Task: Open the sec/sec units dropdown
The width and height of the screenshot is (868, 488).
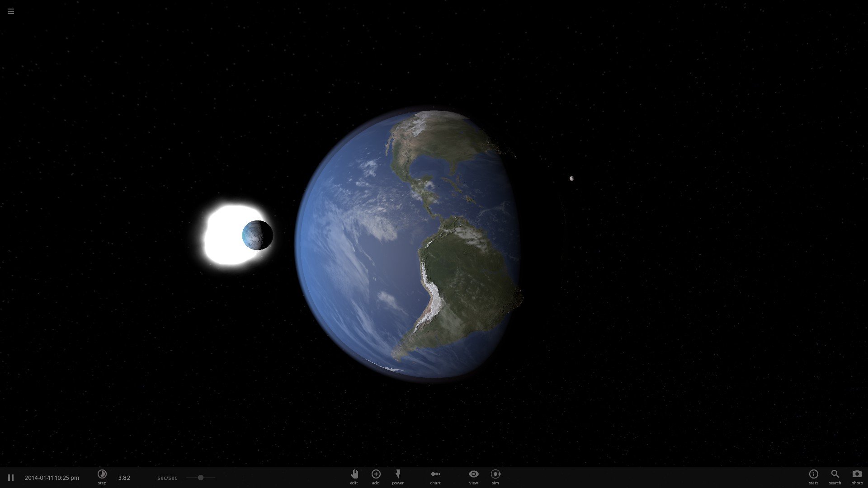Action: pos(167,478)
